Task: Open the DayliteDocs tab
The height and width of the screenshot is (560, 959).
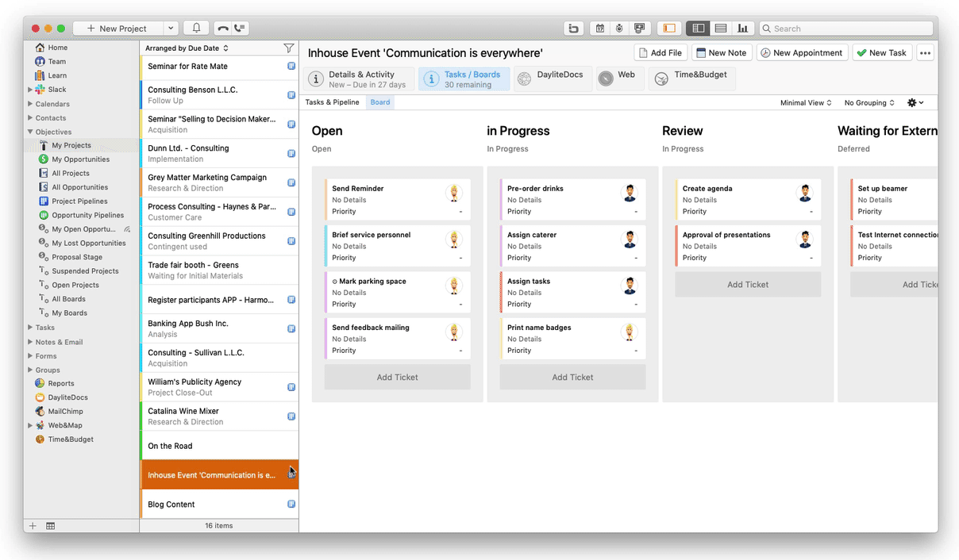Action: 553,79
